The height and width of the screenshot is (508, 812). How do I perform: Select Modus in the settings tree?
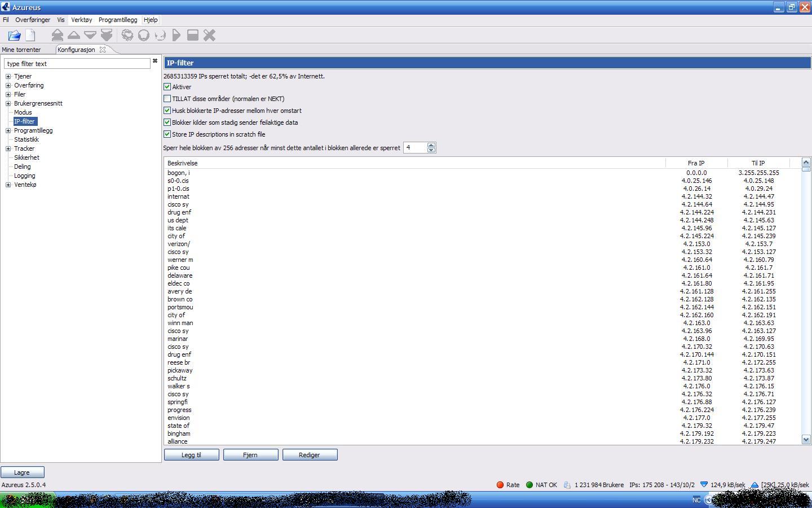[23, 112]
